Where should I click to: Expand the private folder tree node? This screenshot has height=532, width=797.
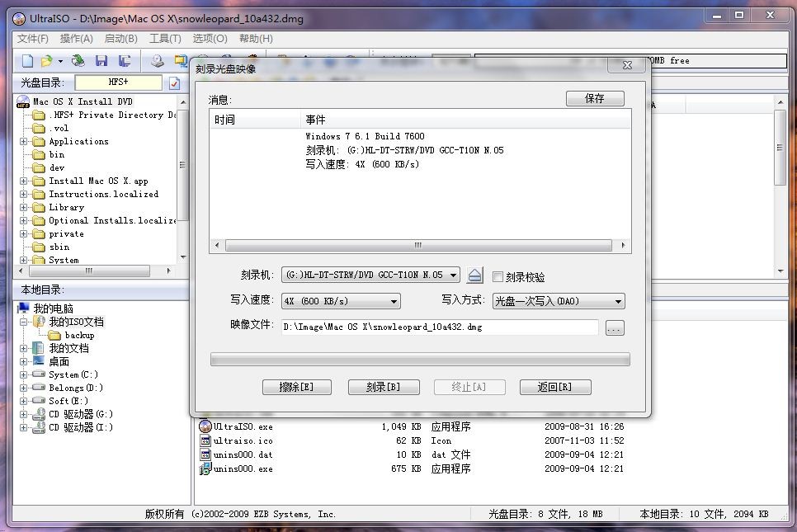[x=23, y=233]
